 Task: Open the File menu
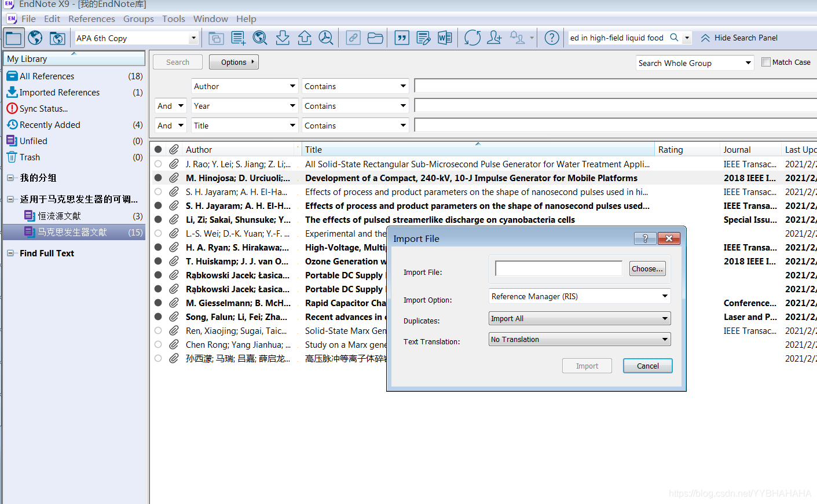click(28, 19)
